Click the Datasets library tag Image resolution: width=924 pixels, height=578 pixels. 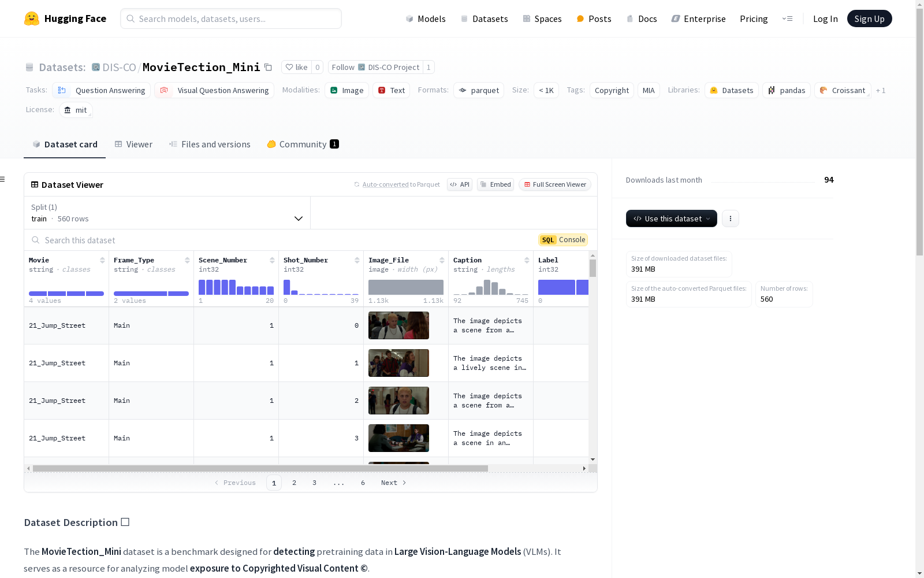click(x=732, y=90)
